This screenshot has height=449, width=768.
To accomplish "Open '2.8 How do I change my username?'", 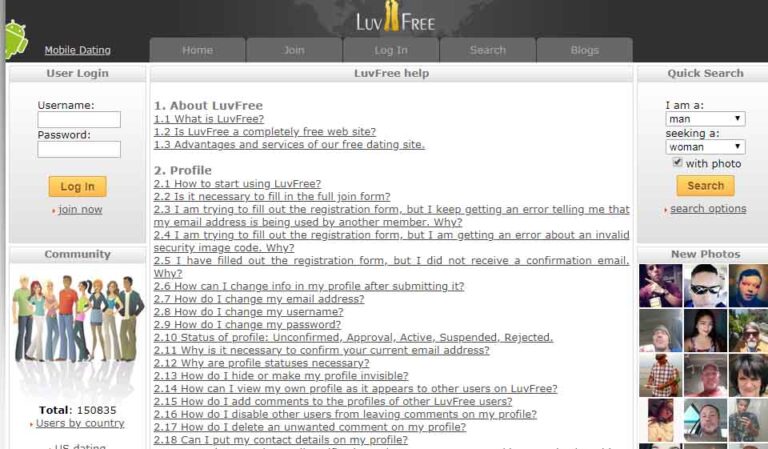I will click(248, 311).
